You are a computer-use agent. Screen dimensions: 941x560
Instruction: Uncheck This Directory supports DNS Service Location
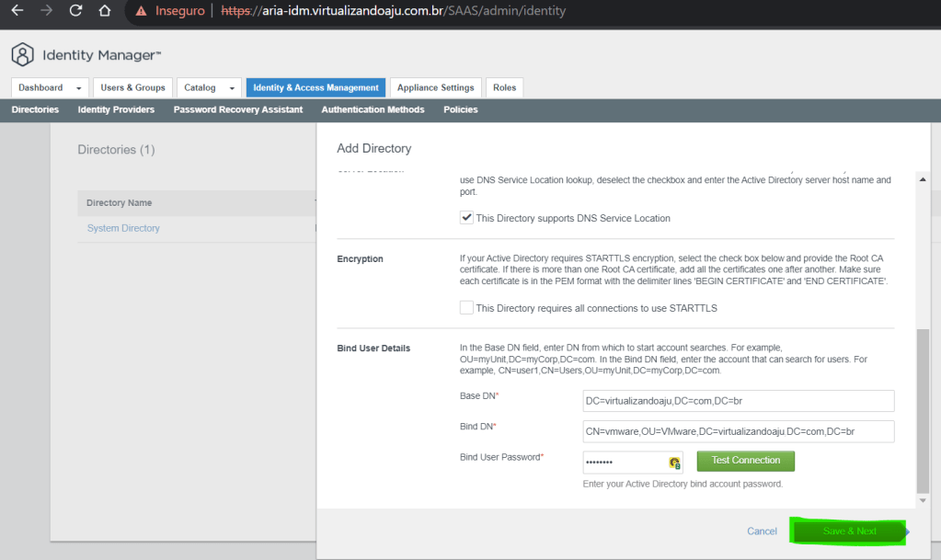click(x=466, y=218)
